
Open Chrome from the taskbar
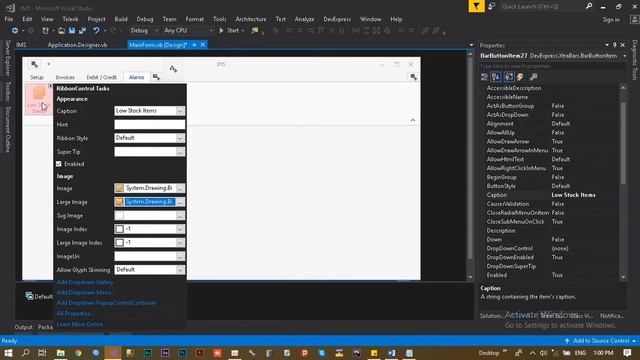tap(78, 353)
